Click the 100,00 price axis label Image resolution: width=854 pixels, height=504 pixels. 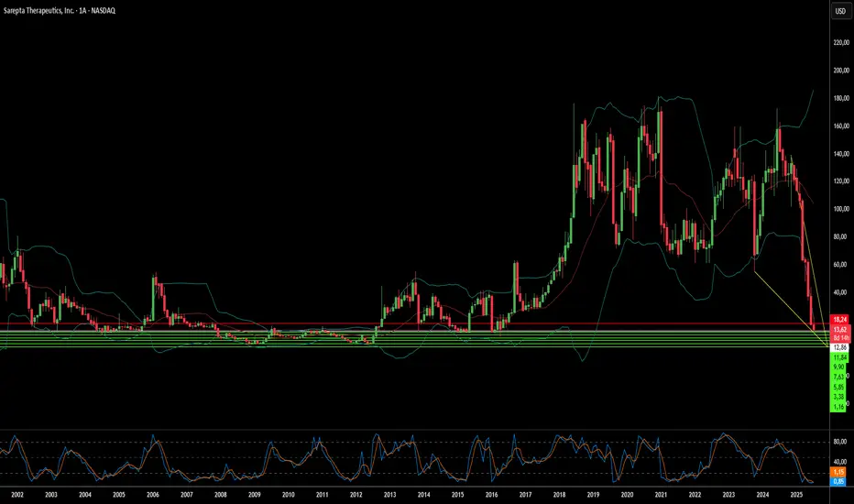(x=841, y=209)
